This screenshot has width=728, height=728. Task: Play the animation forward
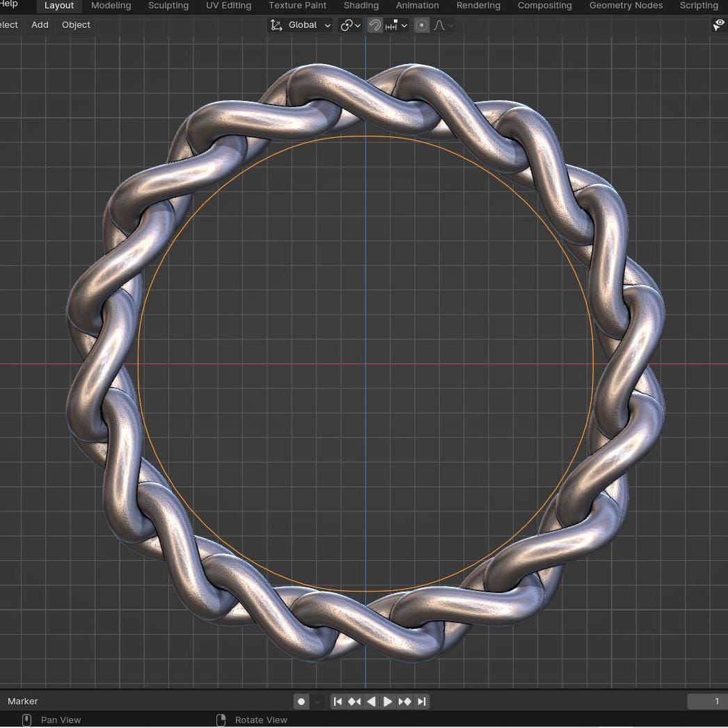click(x=388, y=702)
